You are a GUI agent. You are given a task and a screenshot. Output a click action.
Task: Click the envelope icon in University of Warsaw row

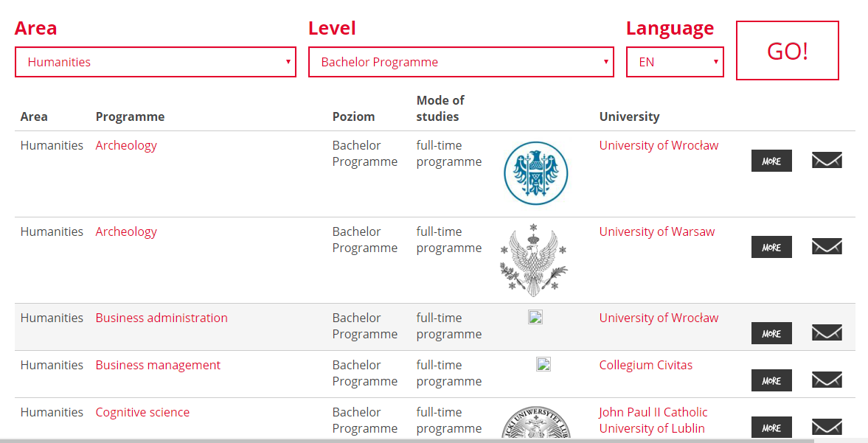click(827, 247)
